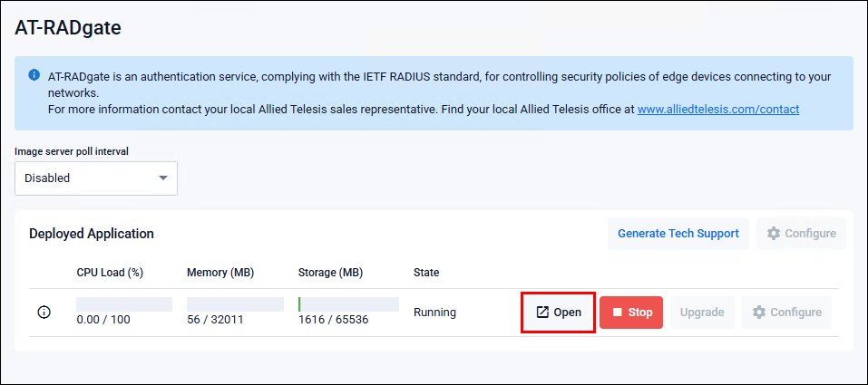Screen dimensions: 868x385
Task: Select the Storage (MB) column header
Action: (330, 273)
